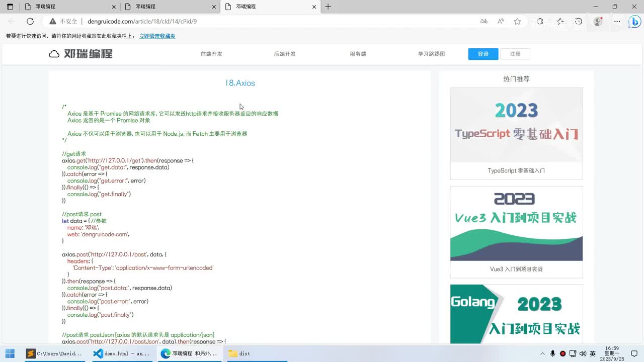Viewport: 644px width, 362px height.
Task: Open the volume speaker tray icon
Action: click(x=583, y=353)
